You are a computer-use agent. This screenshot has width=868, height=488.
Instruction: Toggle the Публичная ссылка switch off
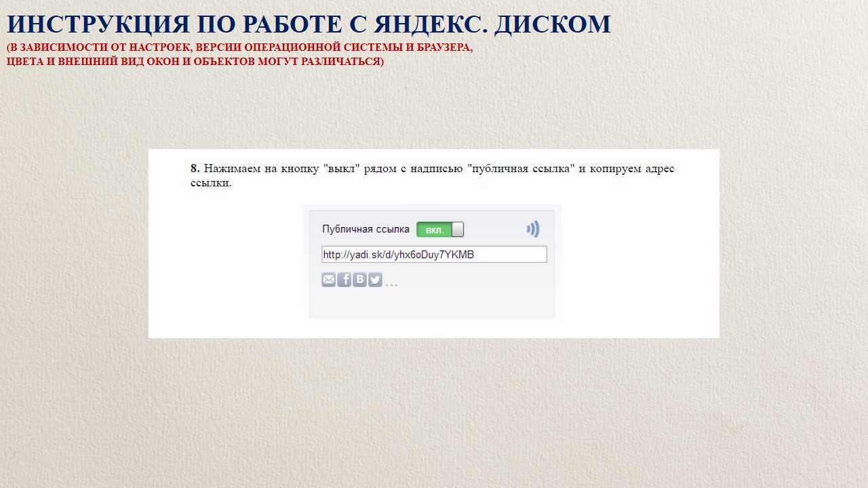[440, 230]
